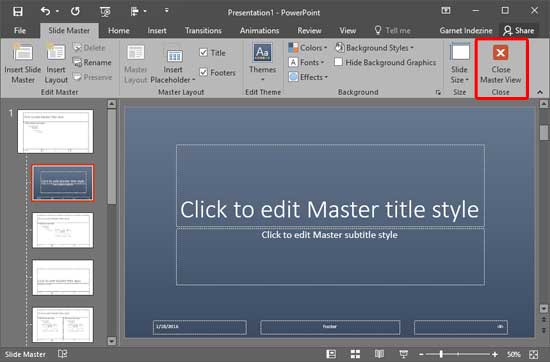Open the Effects dropdown
Screen dimensions: 550x362
pyautogui.click(x=308, y=77)
